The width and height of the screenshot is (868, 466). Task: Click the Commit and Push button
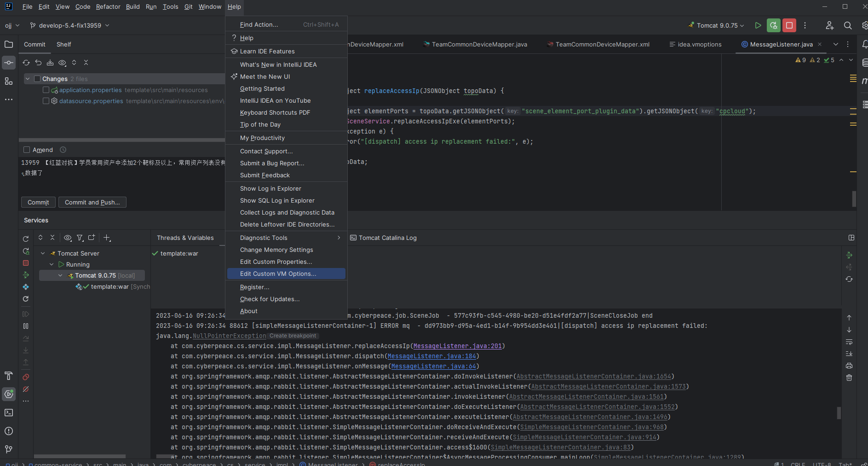click(x=92, y=202)
